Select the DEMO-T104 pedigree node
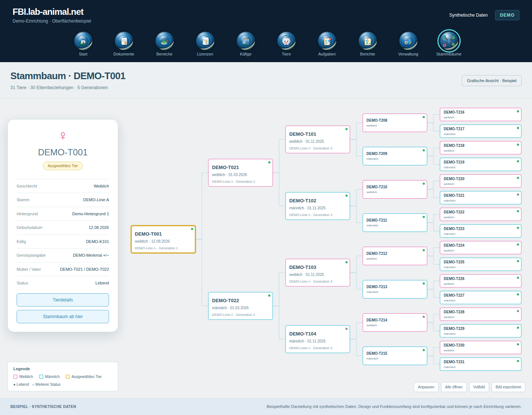Viewport: 532px width, 415px height. tap(318, 339)
